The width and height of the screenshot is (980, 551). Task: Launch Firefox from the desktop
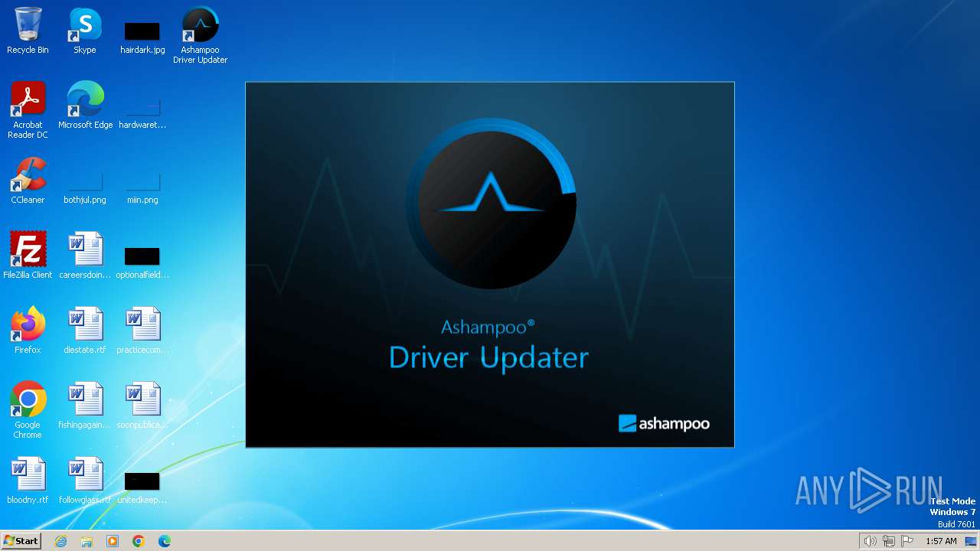(28, 331)
